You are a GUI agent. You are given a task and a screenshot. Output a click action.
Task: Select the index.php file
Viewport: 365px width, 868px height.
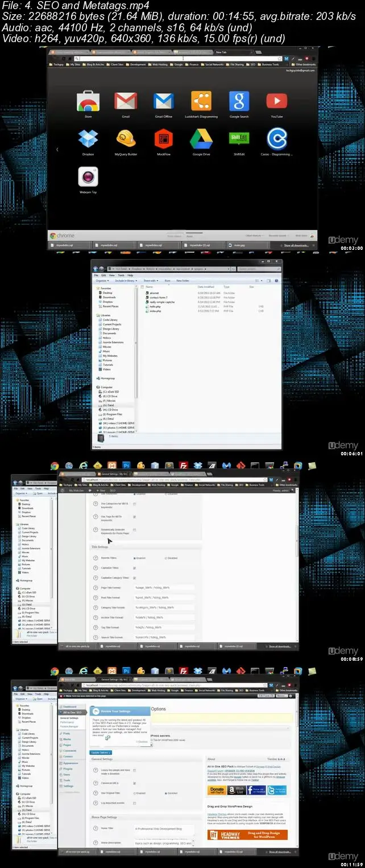click(x=155, y=311)
